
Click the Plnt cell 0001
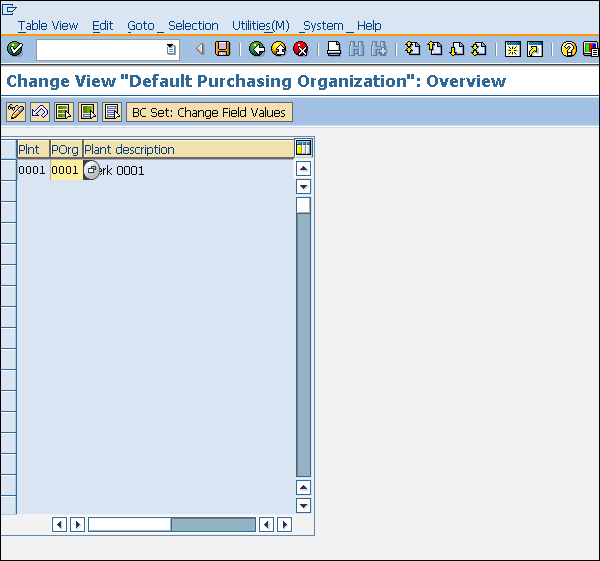point(33,170)
